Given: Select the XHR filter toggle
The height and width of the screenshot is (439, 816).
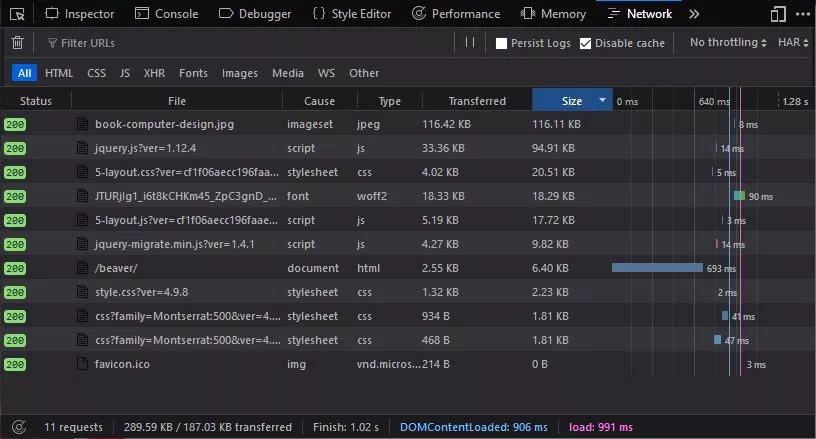Looking at the screenshot, I should coord(154,73).
